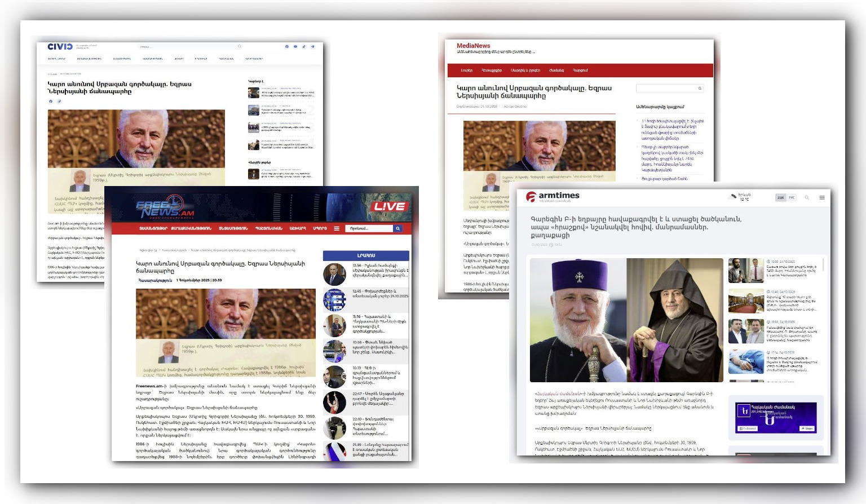The image size is (866, 504).
Task: Open the YouTube icon in Civic header
Action: click(x=295, y=47)
